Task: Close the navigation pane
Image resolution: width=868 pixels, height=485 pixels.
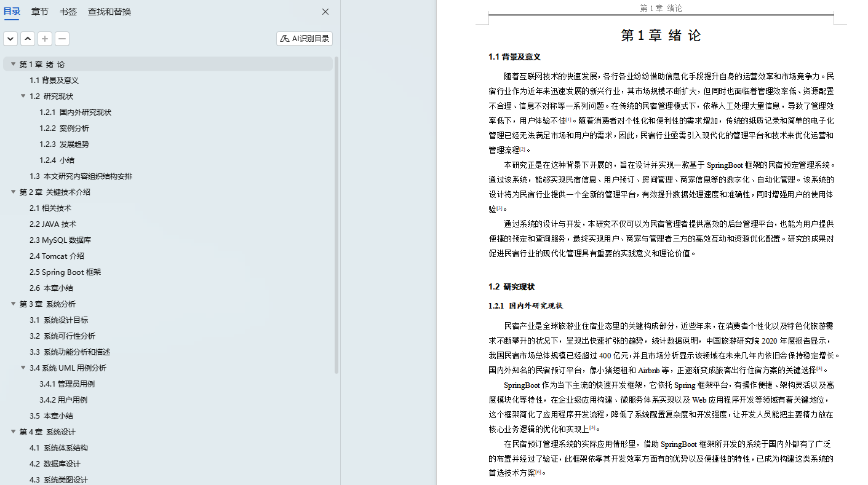Action: (x=325, y=12)
